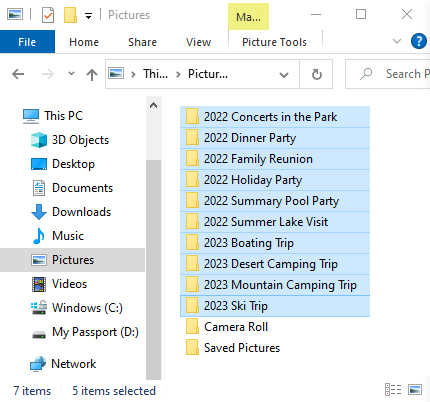Expand the address bar history dropdown
Viewport: 430px width, 402px height.
[x=284, y=74]
